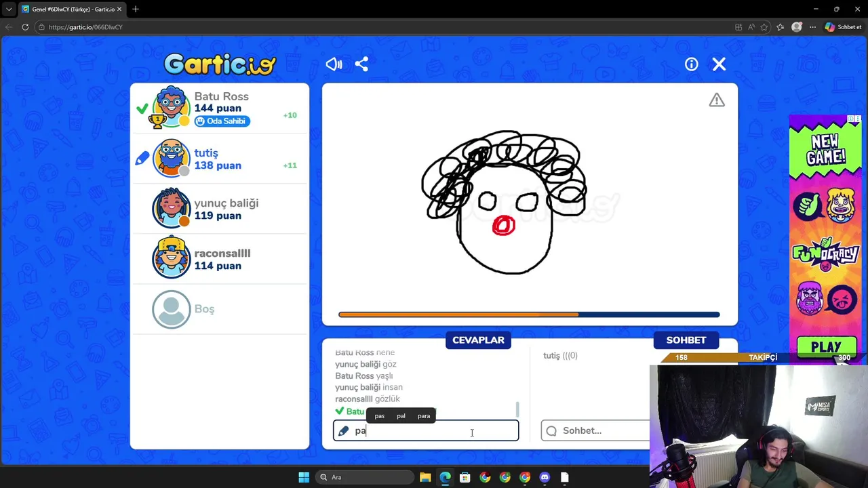Open a new browser tab
The image size is (868, 488).
pos(136,9)
